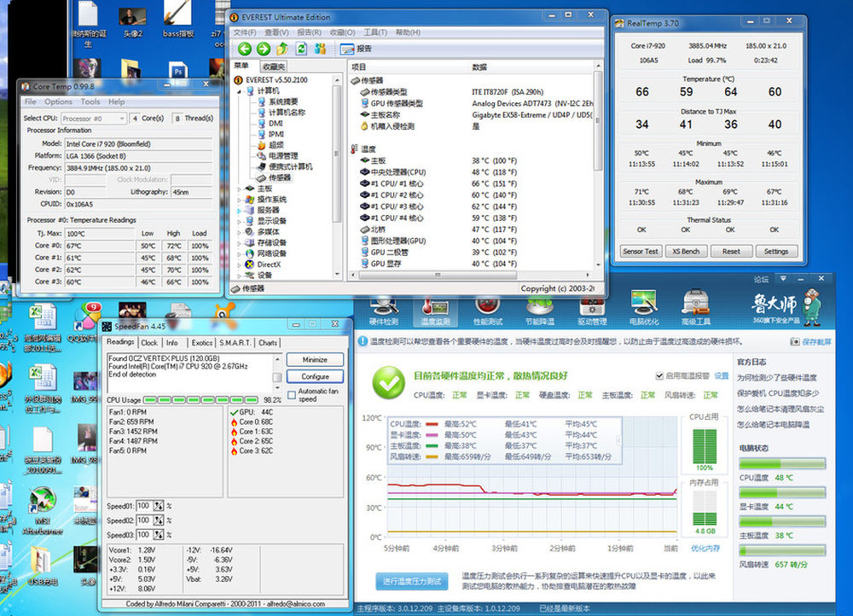Click the Up level arrow in EVEREST toolbar
The height and width of the screenshot is (616, 853).
point(282,49)
